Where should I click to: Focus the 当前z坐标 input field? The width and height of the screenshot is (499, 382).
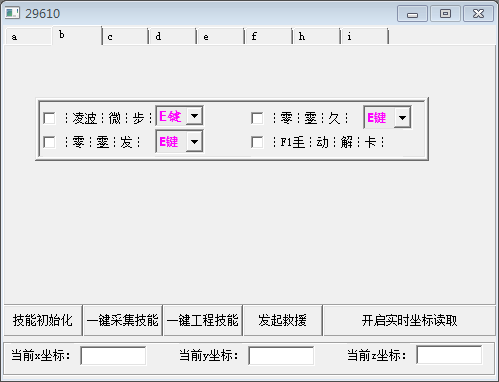[x=449, y=355]
